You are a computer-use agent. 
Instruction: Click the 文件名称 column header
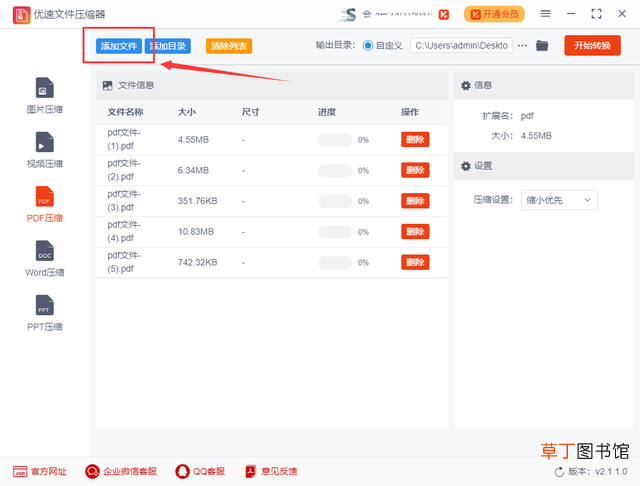tap(125, 112)
